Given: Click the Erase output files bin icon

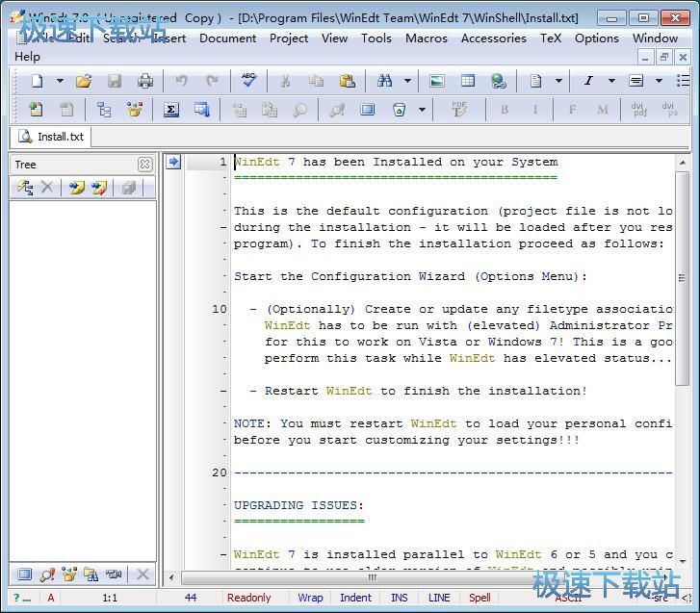Looking at the screenshot, I should coord(399,110).
